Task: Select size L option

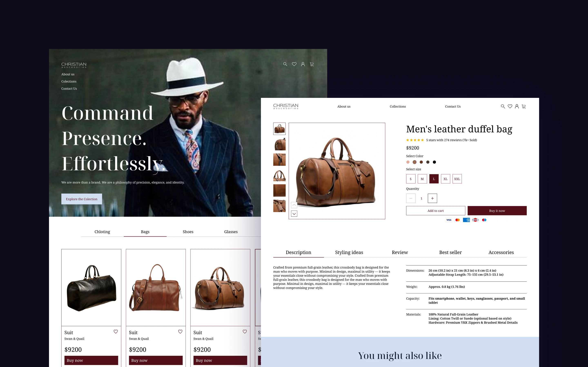Action: click(434, 179)
